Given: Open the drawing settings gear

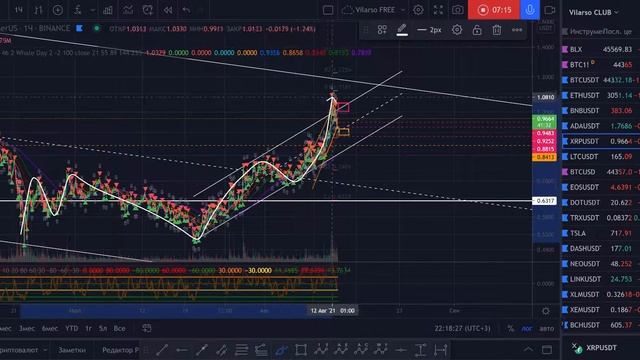Looking at the screenshot, I should pyautogui.click(x=457, y=30).
